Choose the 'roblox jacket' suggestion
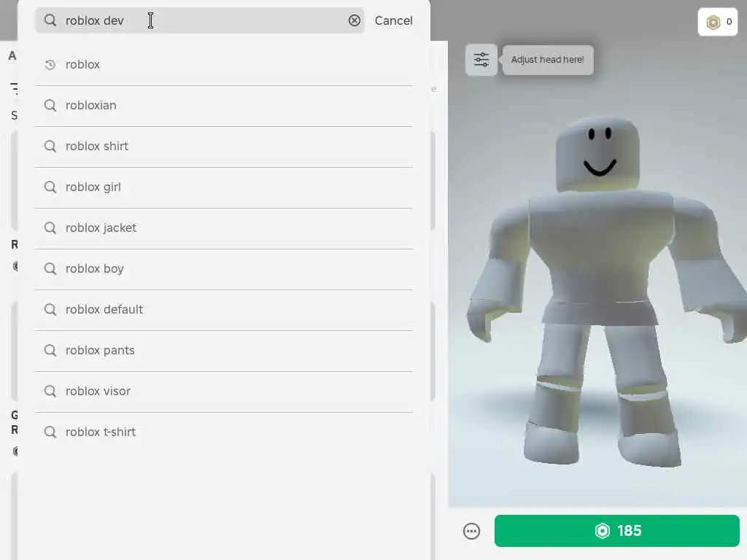This screenshot has height=560, width=747. (223, 228)
